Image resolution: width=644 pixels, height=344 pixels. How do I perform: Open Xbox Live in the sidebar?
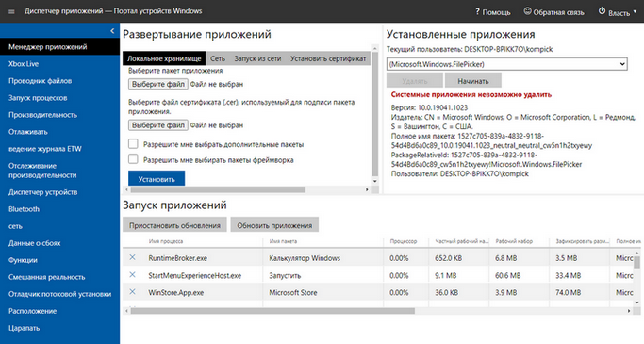[x=59, y=64]
